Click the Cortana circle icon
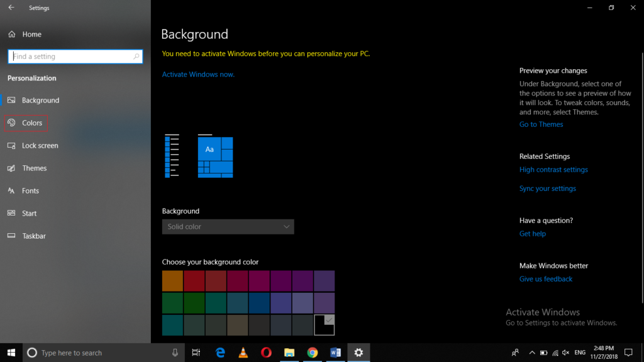The height and width of the screenshot is (362, 644). click(32, 353)
